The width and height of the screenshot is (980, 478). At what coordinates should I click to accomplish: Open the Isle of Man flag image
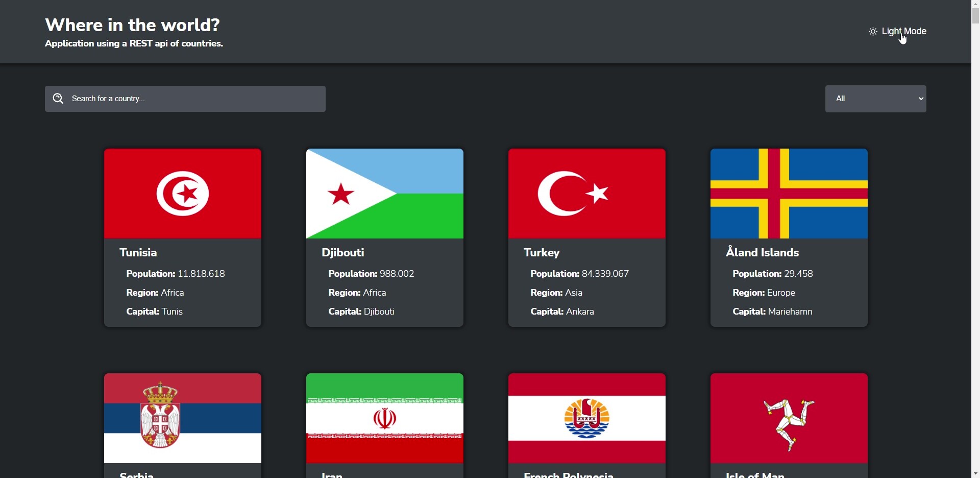789,418
